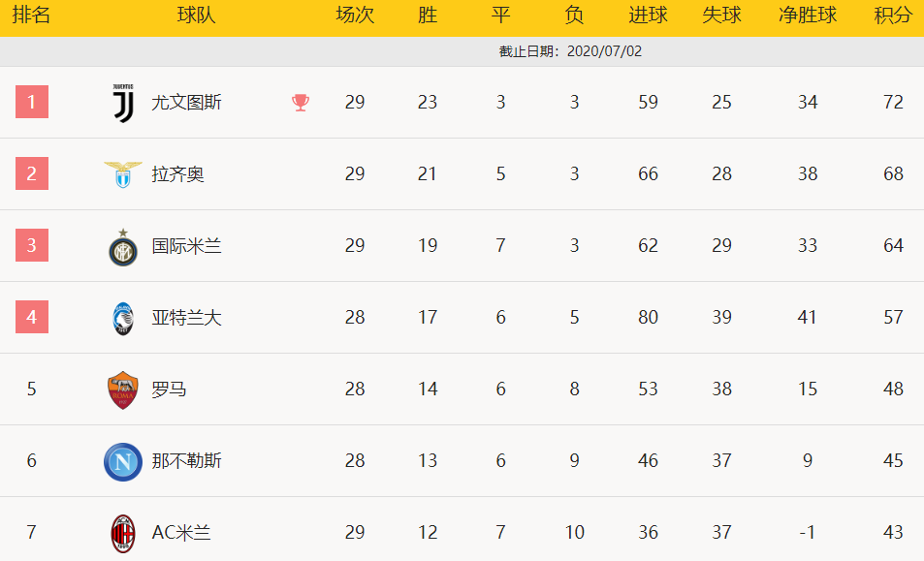Click the AC米兰 team name

point(181,532)
